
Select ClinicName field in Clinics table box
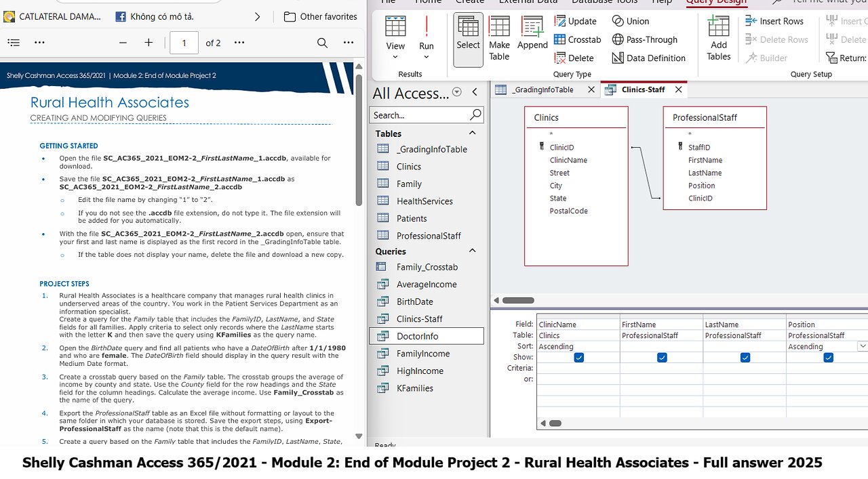(x=568, y=160)
